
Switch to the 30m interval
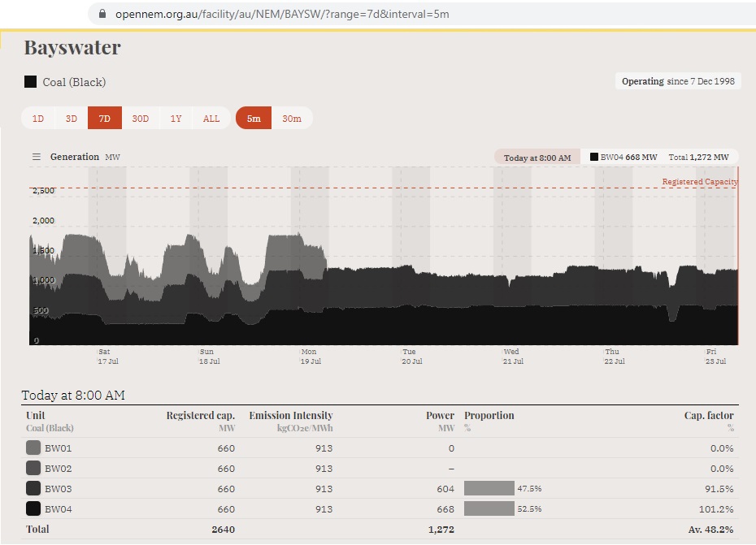(x=292, y=118)
